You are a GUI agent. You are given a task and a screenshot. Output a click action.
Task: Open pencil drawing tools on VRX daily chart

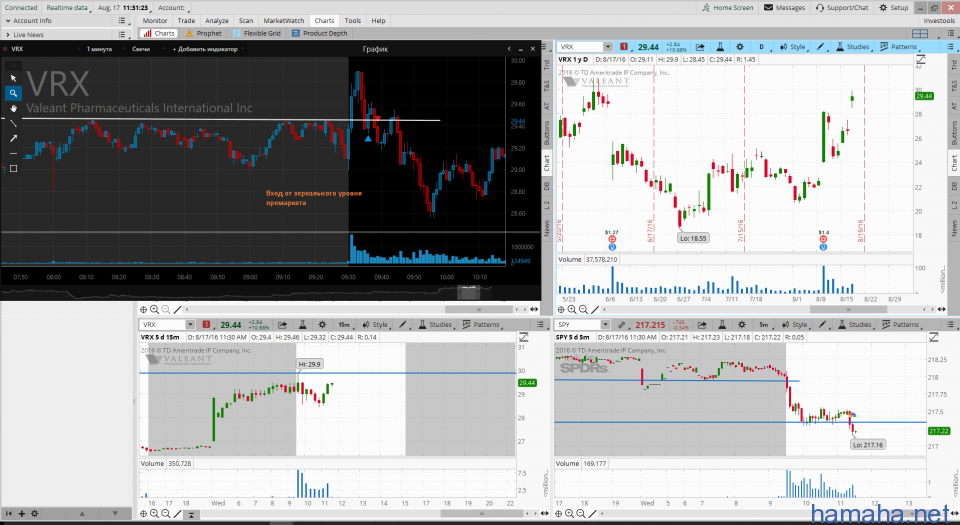[x=820, y=47]
